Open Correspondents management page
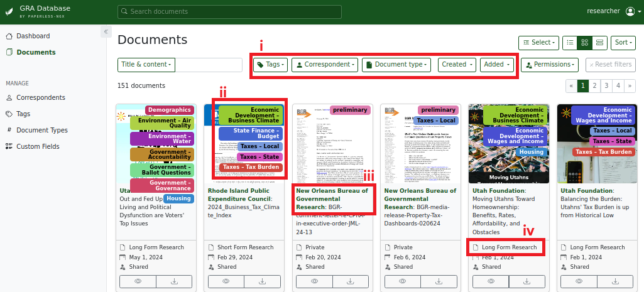The height and width of the screenshot is (292, 644). pos(41,98)
